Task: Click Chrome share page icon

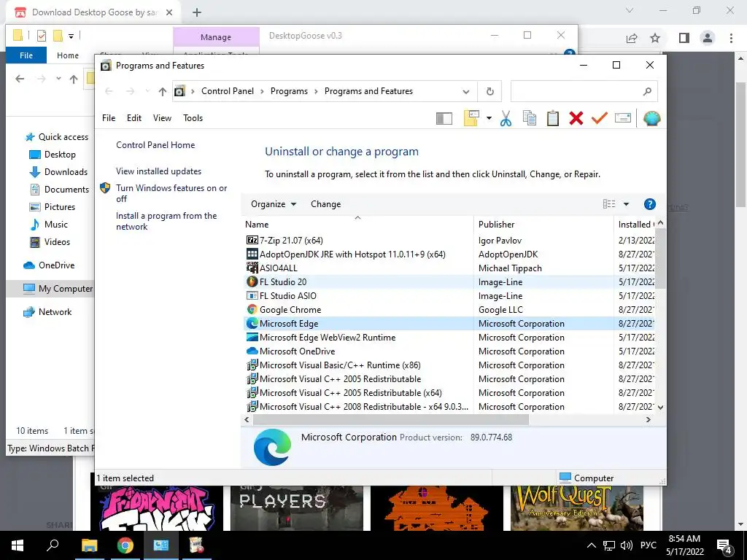Action: 632,38
